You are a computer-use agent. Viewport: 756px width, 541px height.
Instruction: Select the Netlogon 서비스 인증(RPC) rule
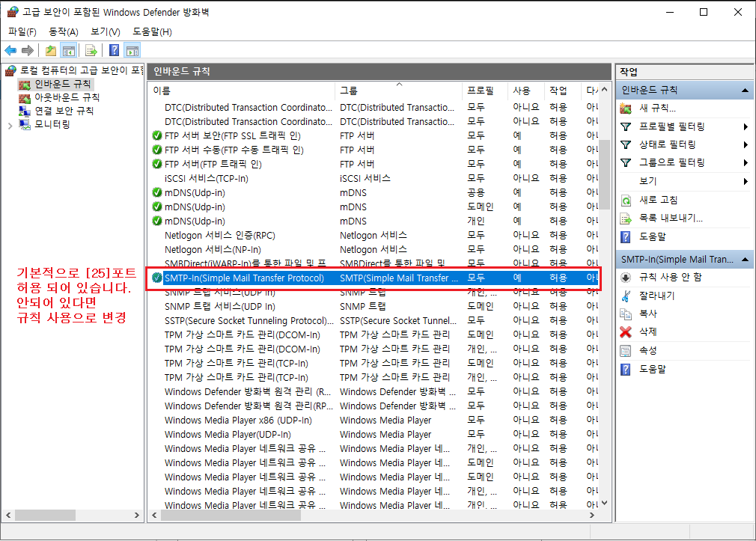click(374, 235)
